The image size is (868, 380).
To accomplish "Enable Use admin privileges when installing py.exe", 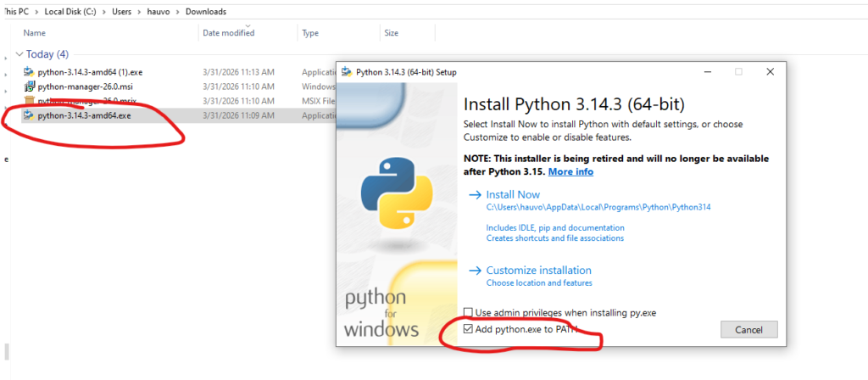I will [x=469, y=313].
